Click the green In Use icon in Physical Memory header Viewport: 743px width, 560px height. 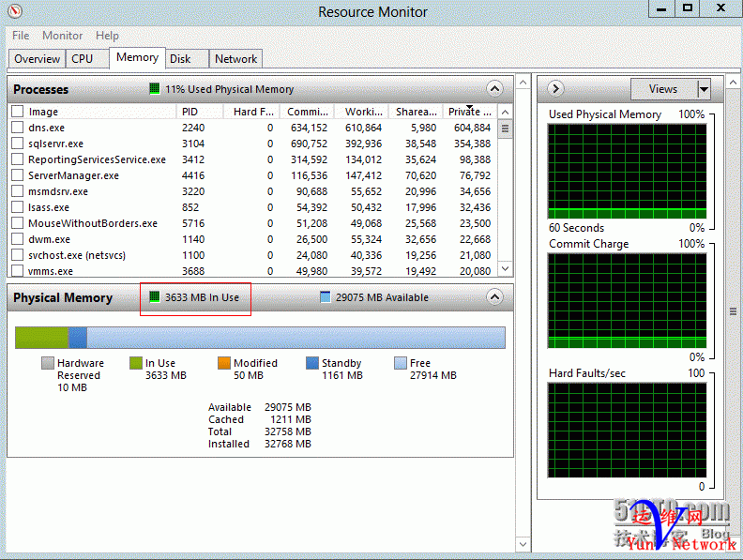155,297
